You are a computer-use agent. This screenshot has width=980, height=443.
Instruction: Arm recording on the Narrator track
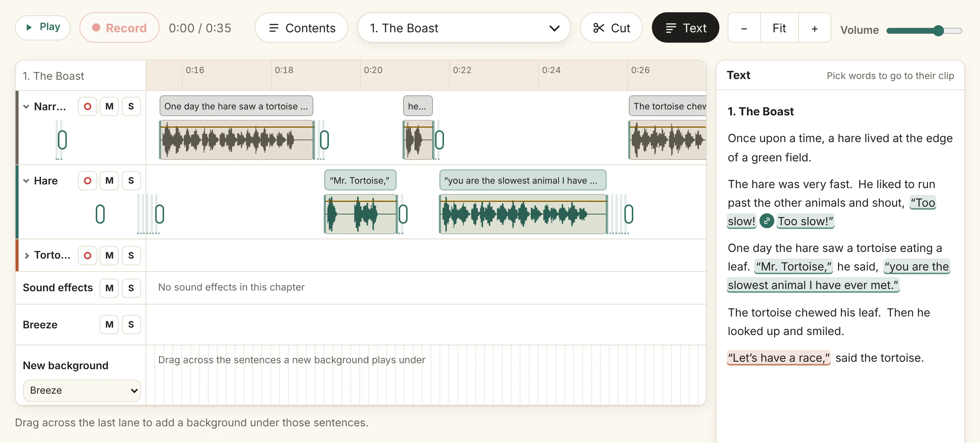pos(87,106)
